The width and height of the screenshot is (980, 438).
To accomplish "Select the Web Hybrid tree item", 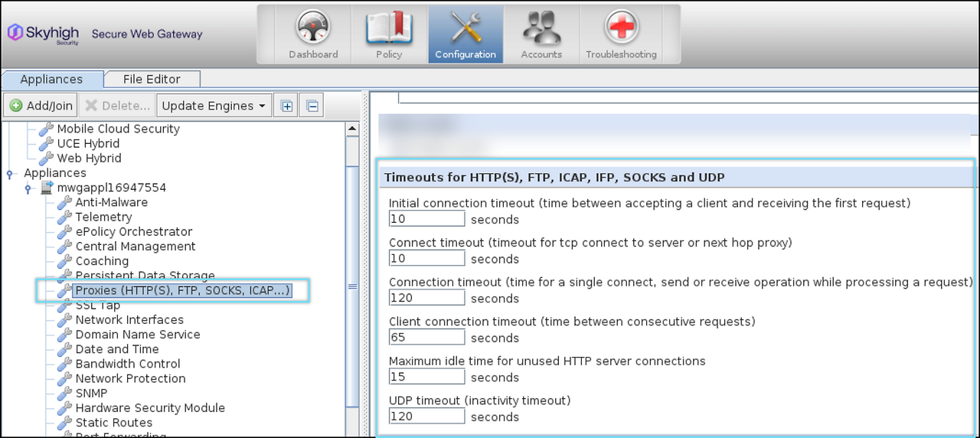I will click(89, 159).
